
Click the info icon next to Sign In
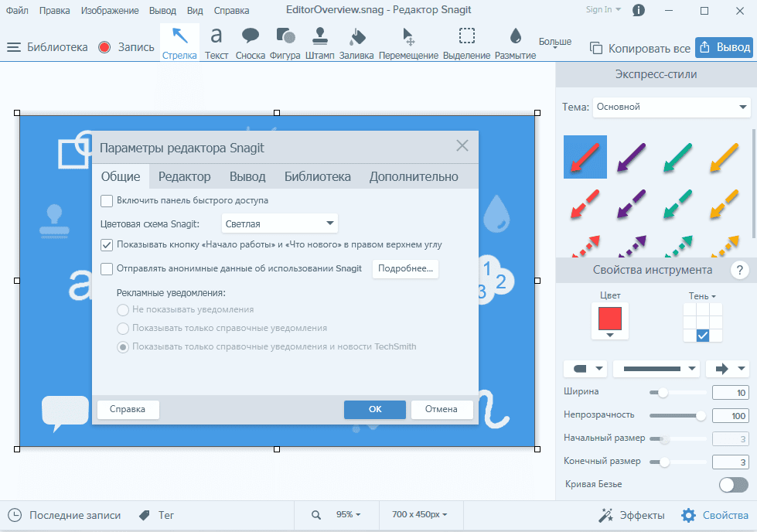(638, 10)
